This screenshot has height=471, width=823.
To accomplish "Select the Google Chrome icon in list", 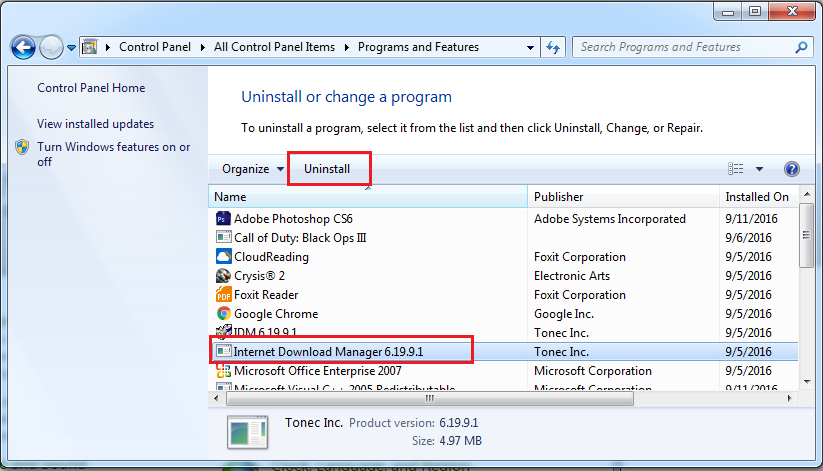I will click(x=223, y=314).
